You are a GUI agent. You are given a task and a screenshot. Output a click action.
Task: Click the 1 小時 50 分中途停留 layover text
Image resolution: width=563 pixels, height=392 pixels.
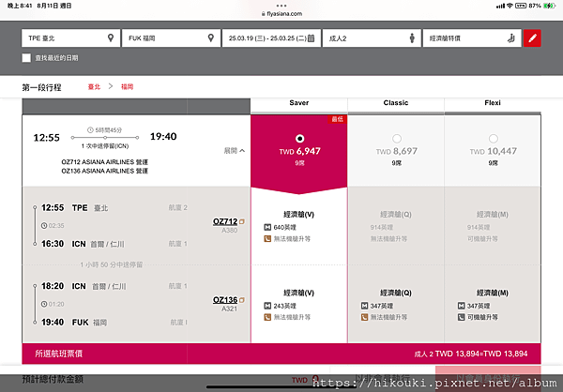pos(112,264)
